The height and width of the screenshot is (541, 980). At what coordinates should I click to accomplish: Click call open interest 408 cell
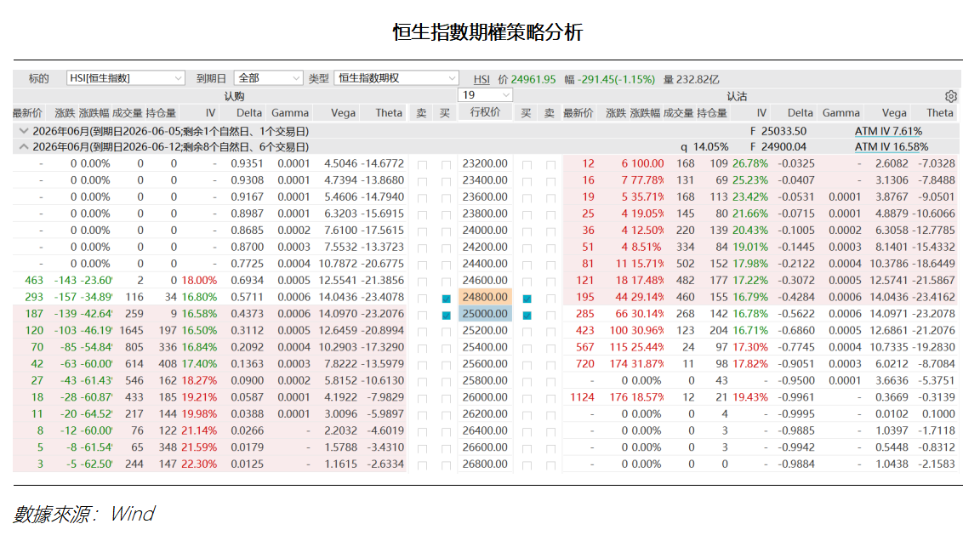pos(167,363)
